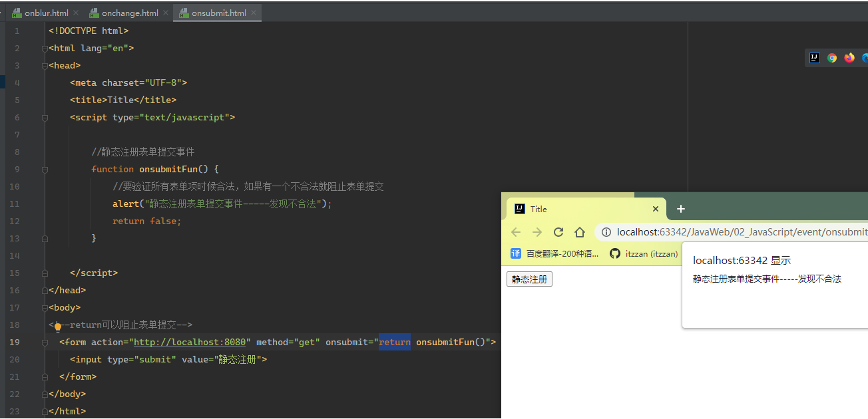
Task: Click comment '//静态注册表单提交事件' on line 8
Action: [x=143, y=152]
